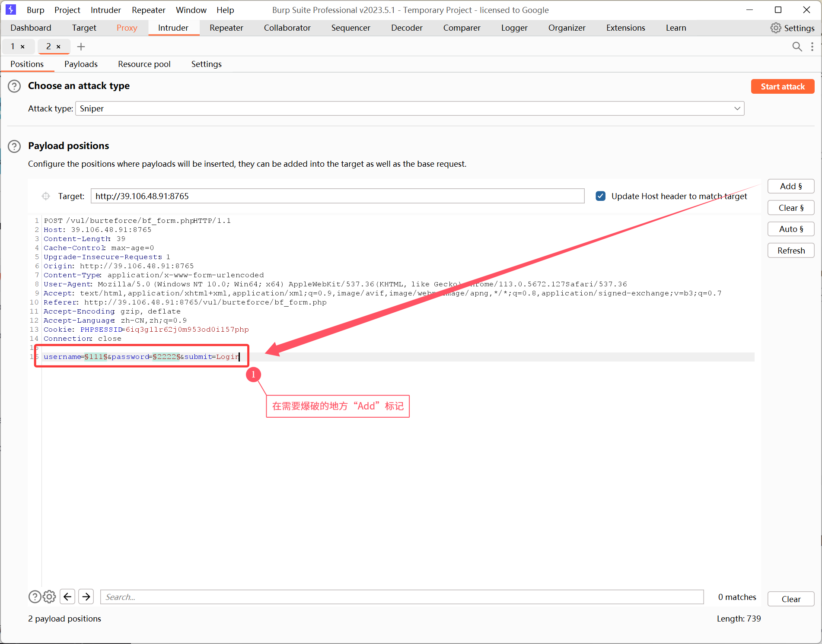822x644 pixels.
Task: Click the Auto § button
Action: (x=791, y=229)
